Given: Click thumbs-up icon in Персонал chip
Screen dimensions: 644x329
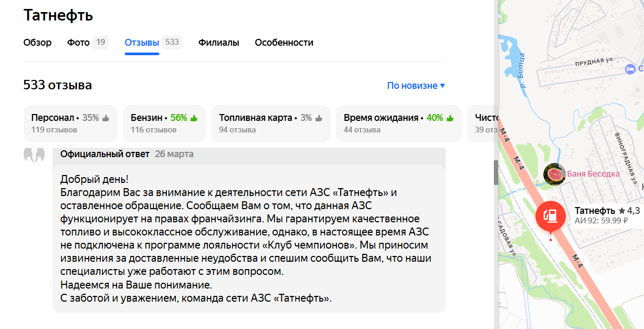Looking at the screenshot, I should coord(106,118).
